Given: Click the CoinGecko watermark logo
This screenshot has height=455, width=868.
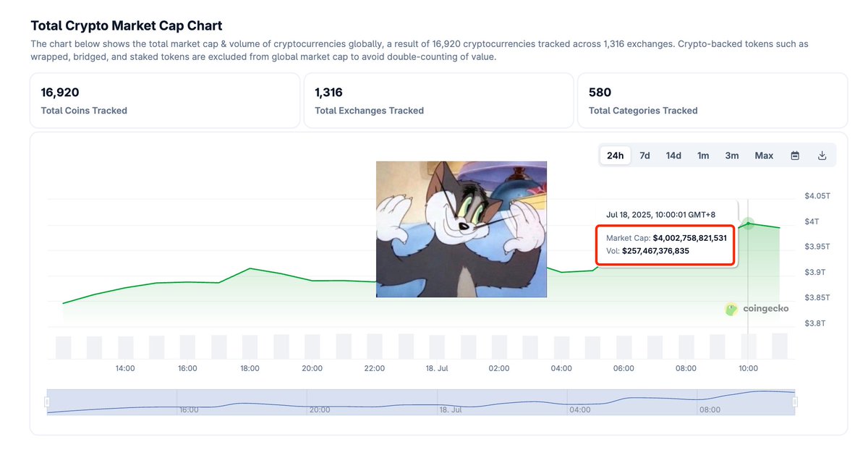Looking at the screenshot, I should coord(757,309).
